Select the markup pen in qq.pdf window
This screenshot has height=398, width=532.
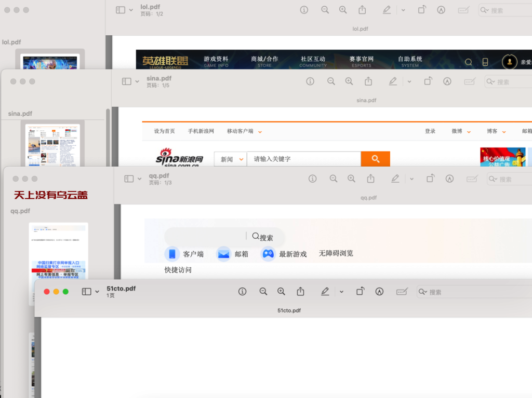coord(395,179)
